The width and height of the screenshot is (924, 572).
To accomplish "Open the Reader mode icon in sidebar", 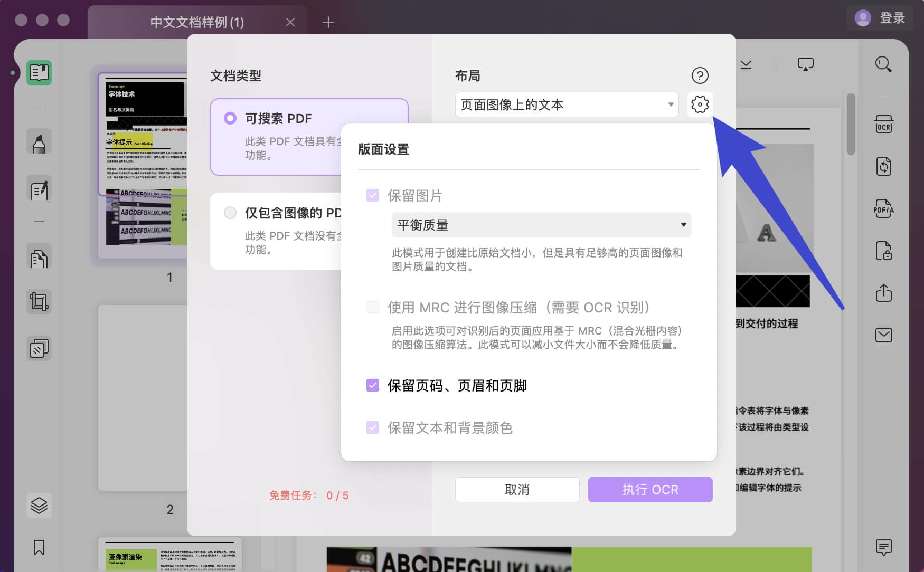I will (x=39, y=73).
